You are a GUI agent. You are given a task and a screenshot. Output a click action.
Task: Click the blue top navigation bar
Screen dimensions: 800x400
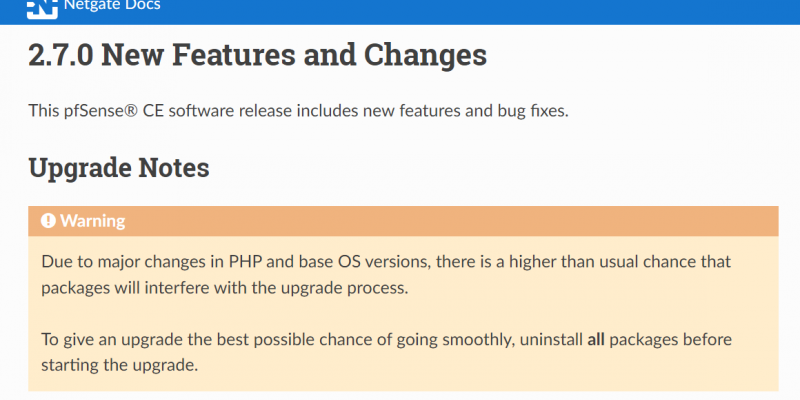tap(400, 12)
